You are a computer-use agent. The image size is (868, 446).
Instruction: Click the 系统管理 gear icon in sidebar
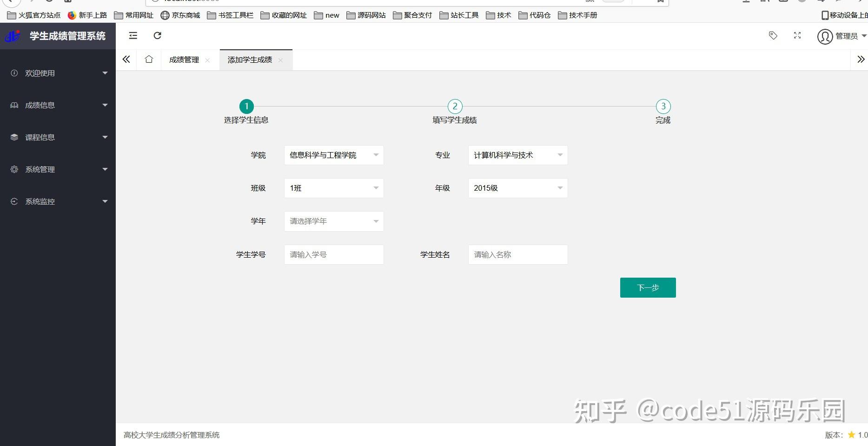coord(13,169)
